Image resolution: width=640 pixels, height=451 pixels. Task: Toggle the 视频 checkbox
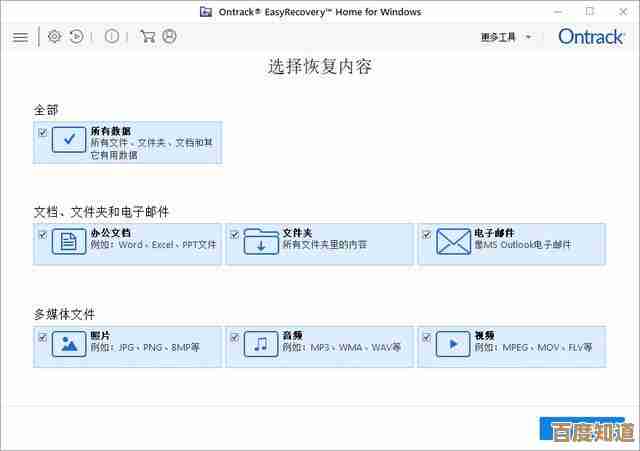pyautogui.click(x=427, y=337)
